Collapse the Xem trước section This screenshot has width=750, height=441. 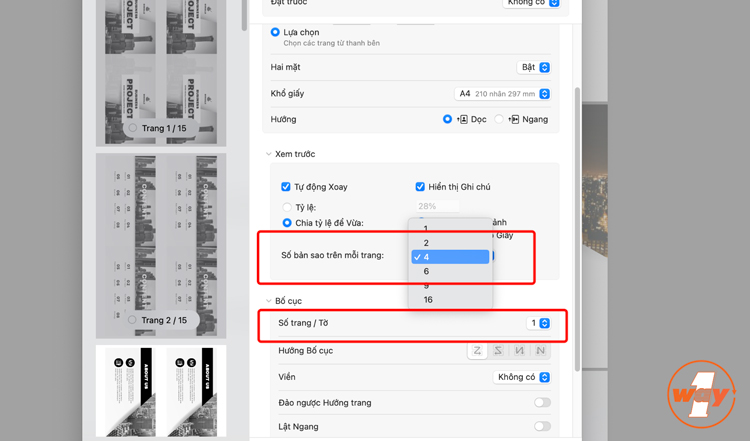268,154
